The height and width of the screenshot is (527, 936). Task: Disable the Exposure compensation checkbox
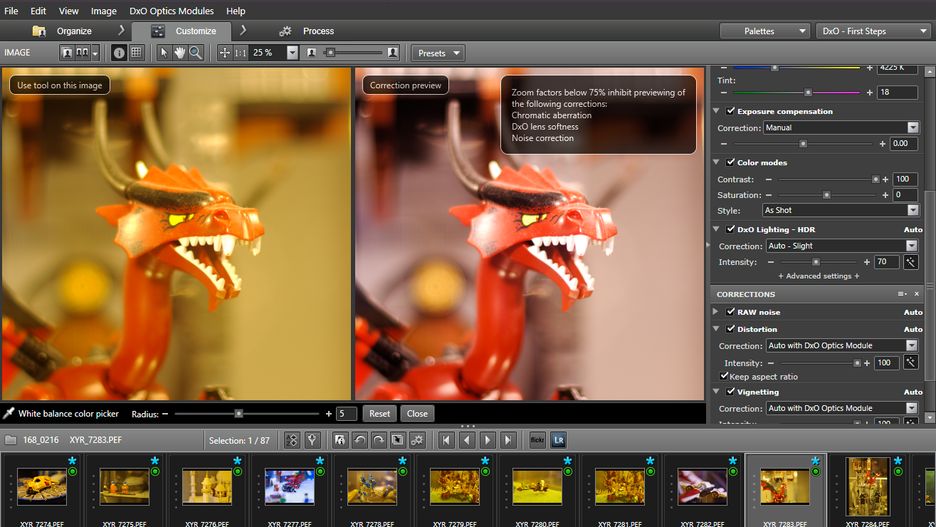pyautogui.click(x=731, y=111)
